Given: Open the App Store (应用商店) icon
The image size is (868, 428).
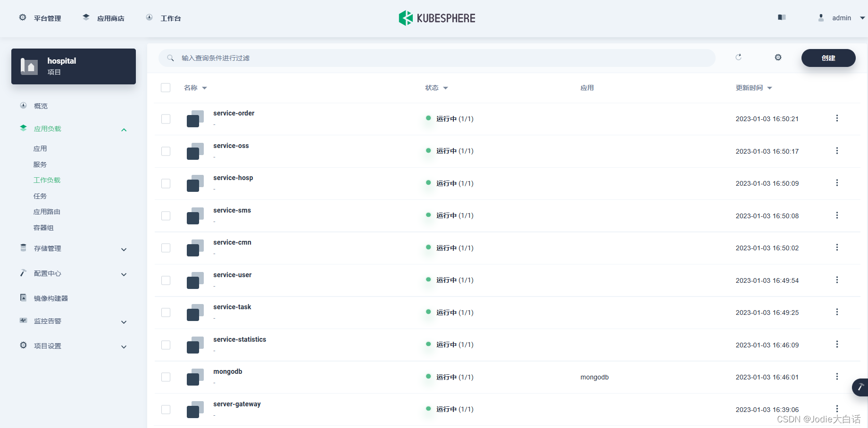Looking at the screenshot, I should coord(86,17).
